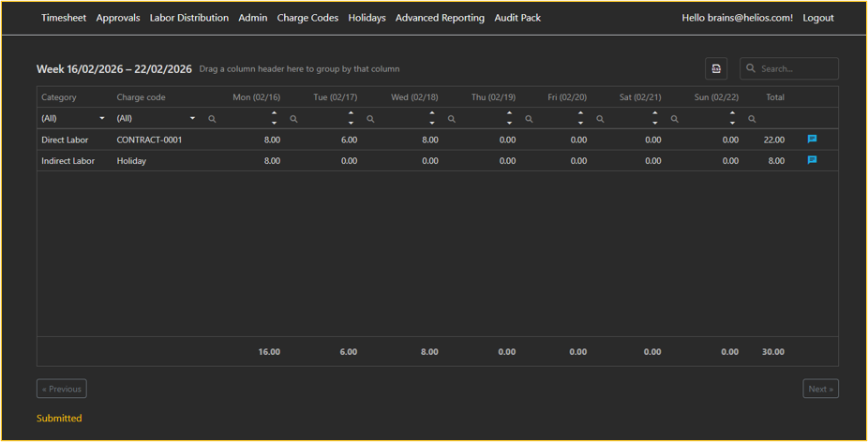Click the Next week button

(820, 389)
